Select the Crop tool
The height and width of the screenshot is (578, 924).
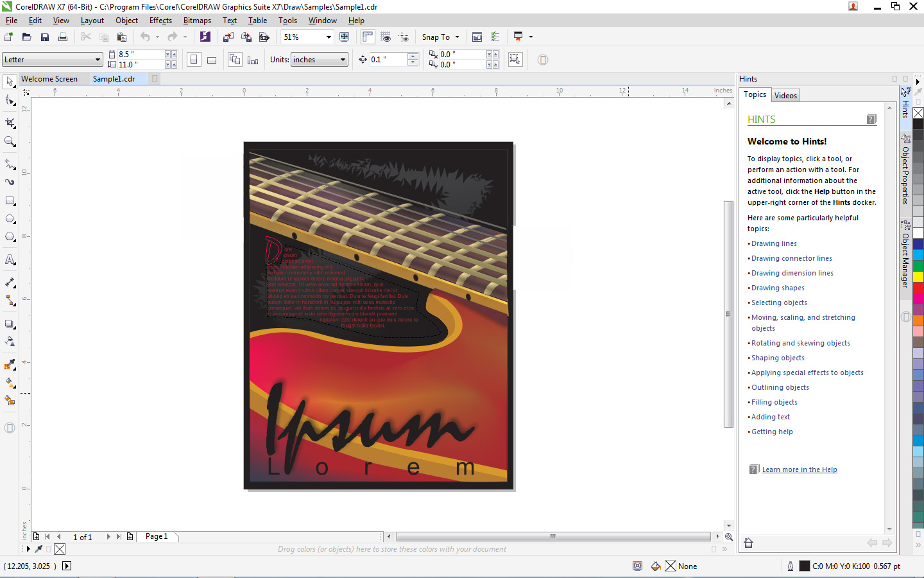[10, 123]
